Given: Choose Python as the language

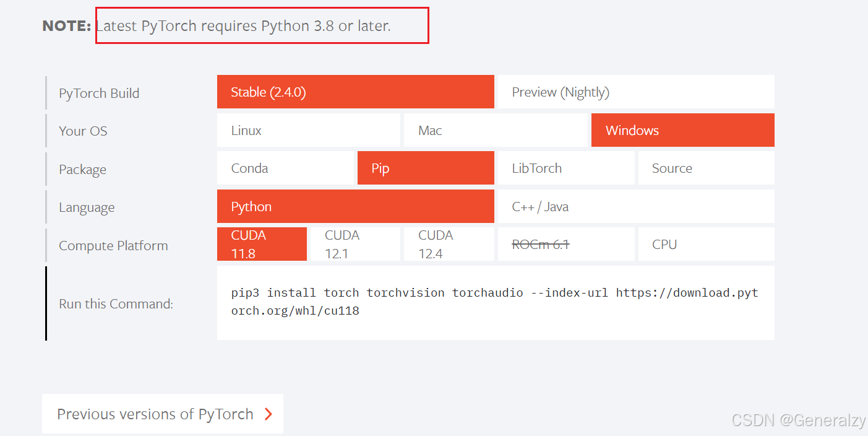Looking at the screenshot, I should click(x=355, y=207).
